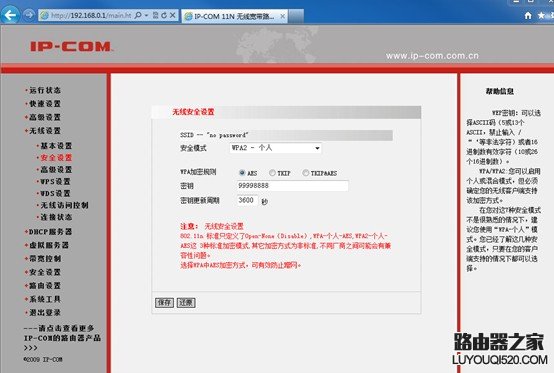The width and height of the screenshot is (554, 373).
Task: Select the 帮助信息 help heading
Action: click(500, 91)
